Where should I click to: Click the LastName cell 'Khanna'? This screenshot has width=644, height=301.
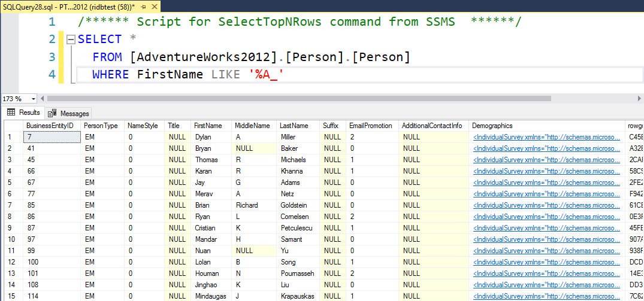[x=298, y=171]
